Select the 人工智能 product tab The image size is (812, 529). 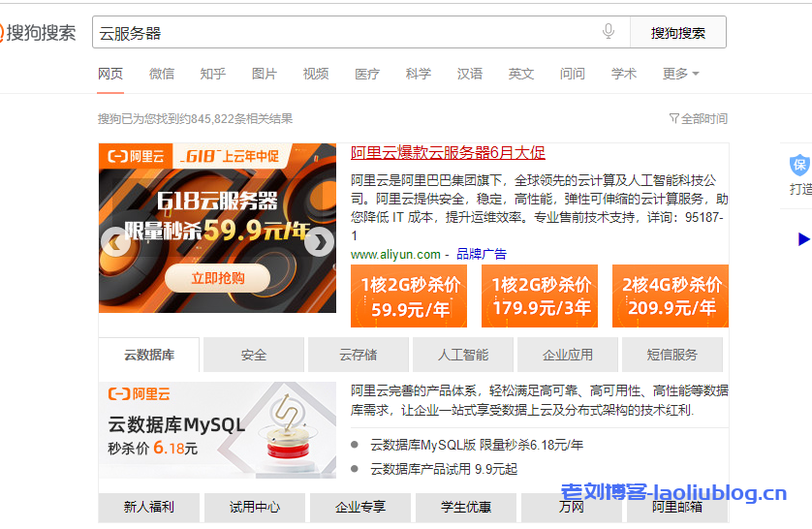pos(463,355)
